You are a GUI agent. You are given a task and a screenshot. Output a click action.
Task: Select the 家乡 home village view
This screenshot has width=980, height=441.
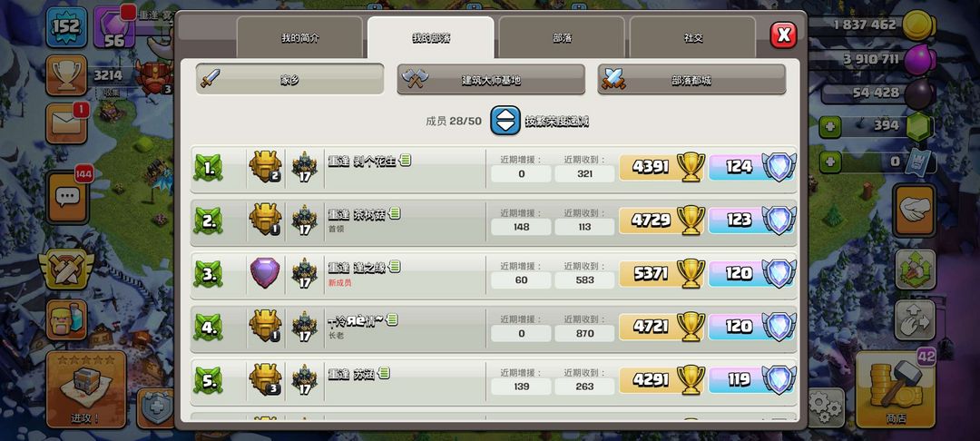click(x=290, y=79)
